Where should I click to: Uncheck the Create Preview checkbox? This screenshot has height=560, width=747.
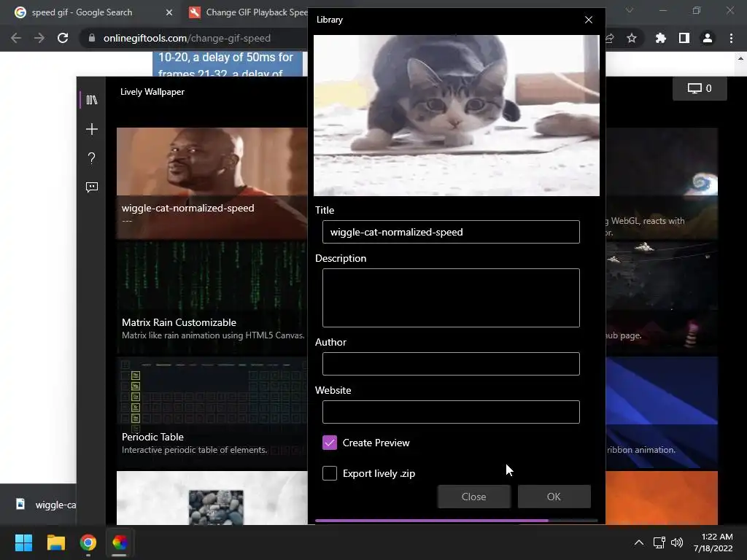click(330, 443)
